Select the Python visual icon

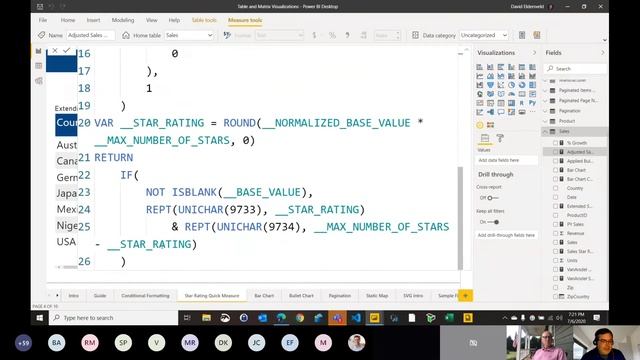tap(532, 103)
